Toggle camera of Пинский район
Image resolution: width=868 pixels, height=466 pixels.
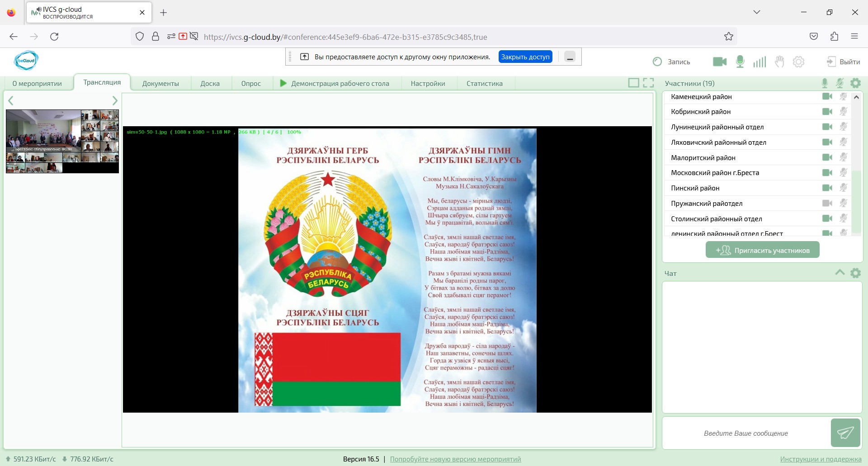(x=827, y=188)
